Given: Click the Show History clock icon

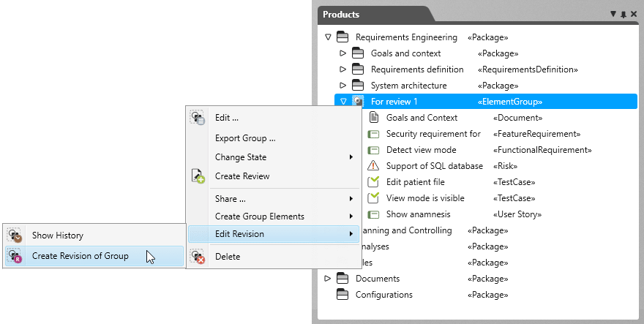Looking at the screenshot, I should pos(15,236).
